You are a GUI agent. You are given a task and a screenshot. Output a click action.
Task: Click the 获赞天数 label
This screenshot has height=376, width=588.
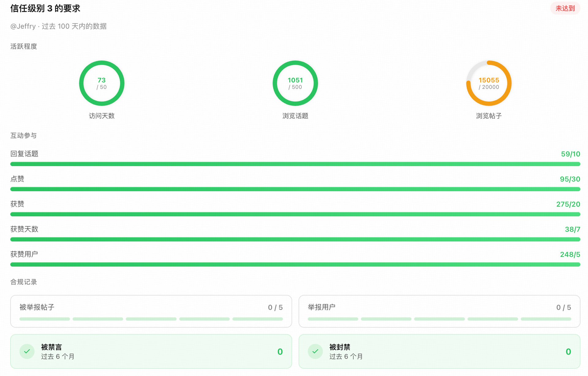[x=24, y=229]
